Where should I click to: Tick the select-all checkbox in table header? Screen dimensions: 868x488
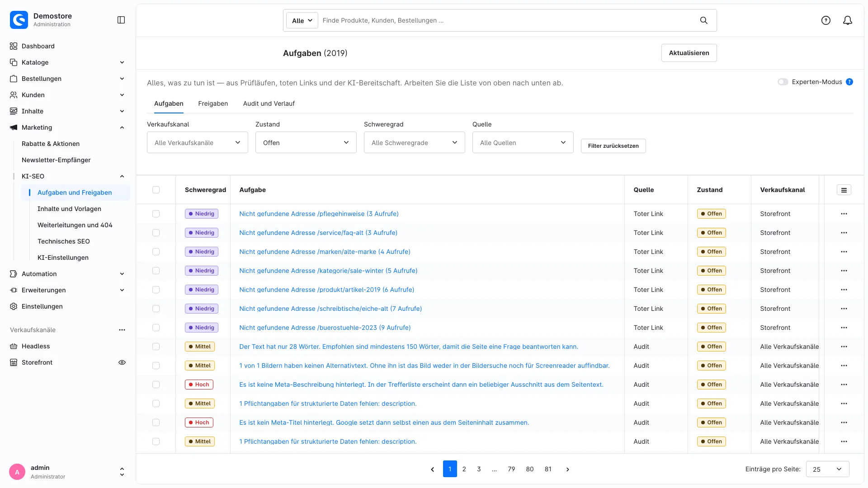coord(156,190)
